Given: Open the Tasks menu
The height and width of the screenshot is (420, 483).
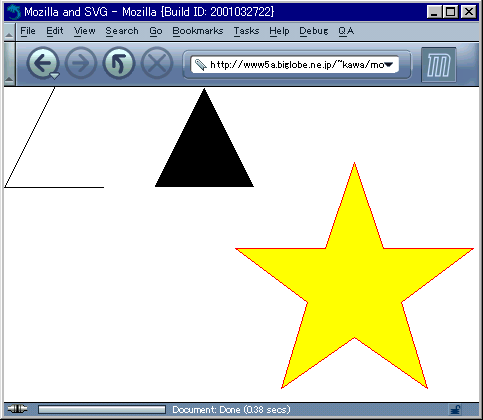Looking at the screenshot, I should tap(246, 31).
